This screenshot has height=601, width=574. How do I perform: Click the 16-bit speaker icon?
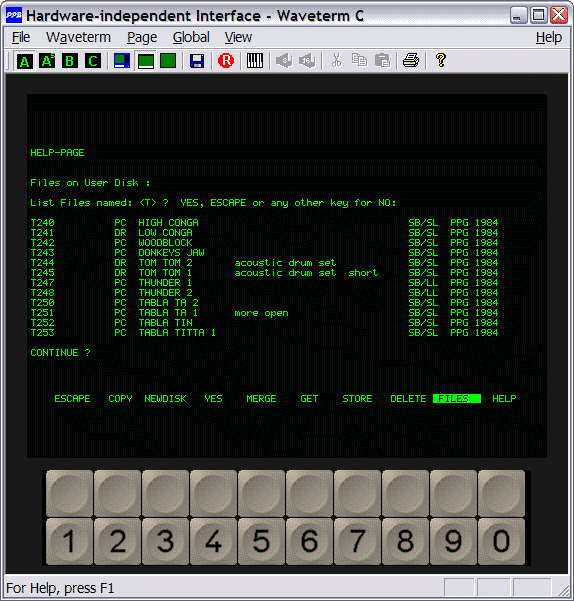[307, 61]
